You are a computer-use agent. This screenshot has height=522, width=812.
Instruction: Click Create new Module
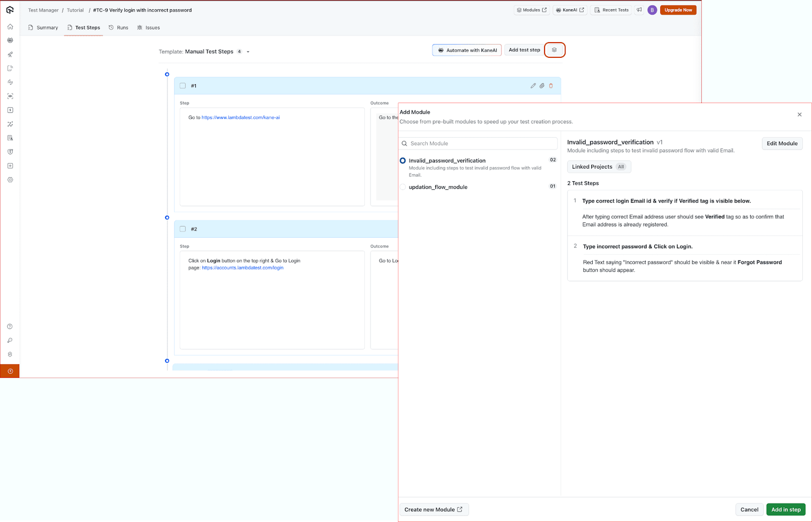(433, 509)
